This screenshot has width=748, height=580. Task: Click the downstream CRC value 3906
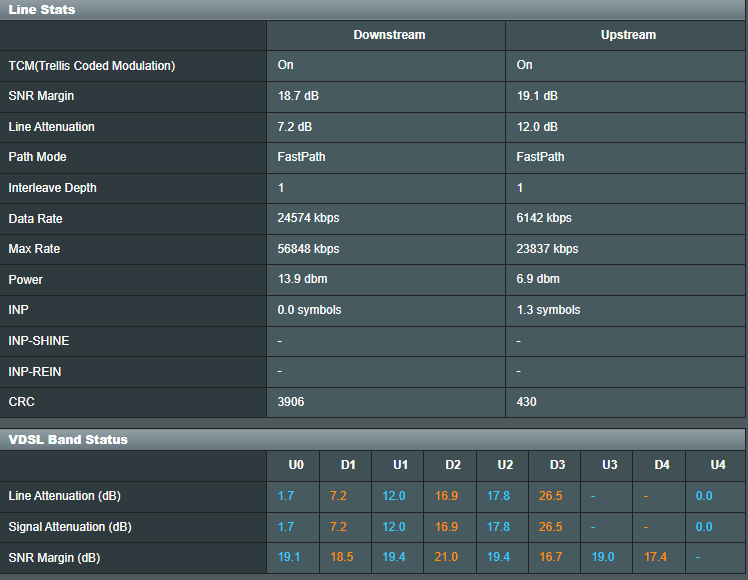pos(291,402)
